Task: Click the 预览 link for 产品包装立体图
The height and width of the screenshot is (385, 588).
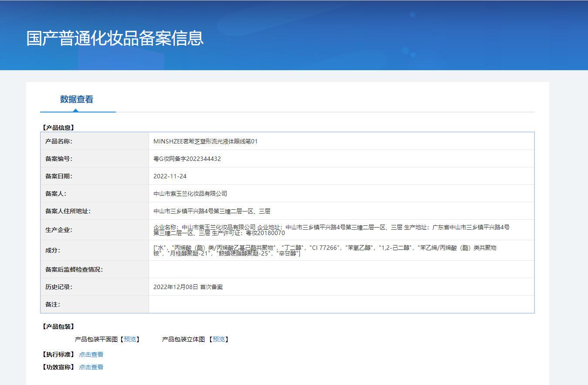Action: click(x=218, y=339)
